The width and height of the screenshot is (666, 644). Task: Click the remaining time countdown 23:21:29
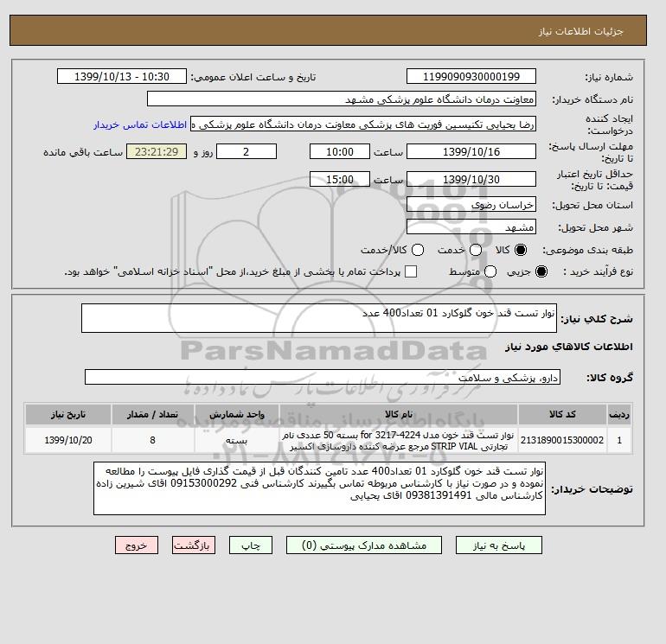157,151
